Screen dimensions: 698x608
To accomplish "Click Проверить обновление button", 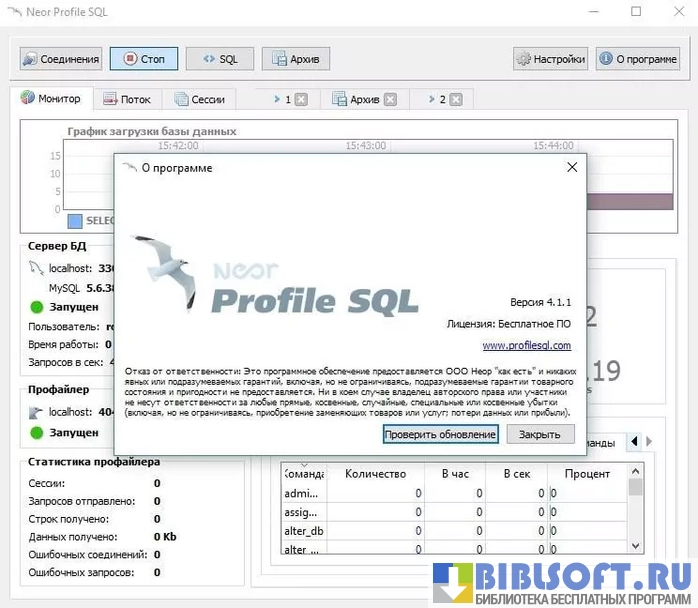I will [440, 434].
